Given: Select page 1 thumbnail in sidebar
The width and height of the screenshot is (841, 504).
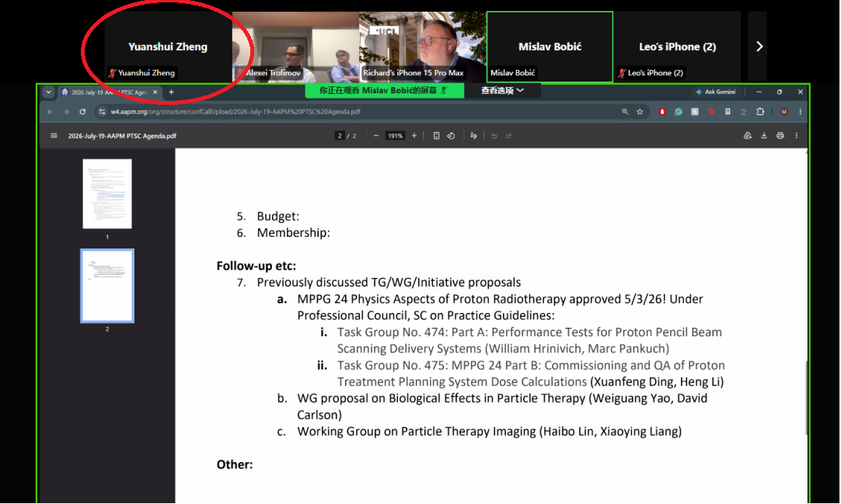Looking at the screenshot, I should click(x=107, y=194).
